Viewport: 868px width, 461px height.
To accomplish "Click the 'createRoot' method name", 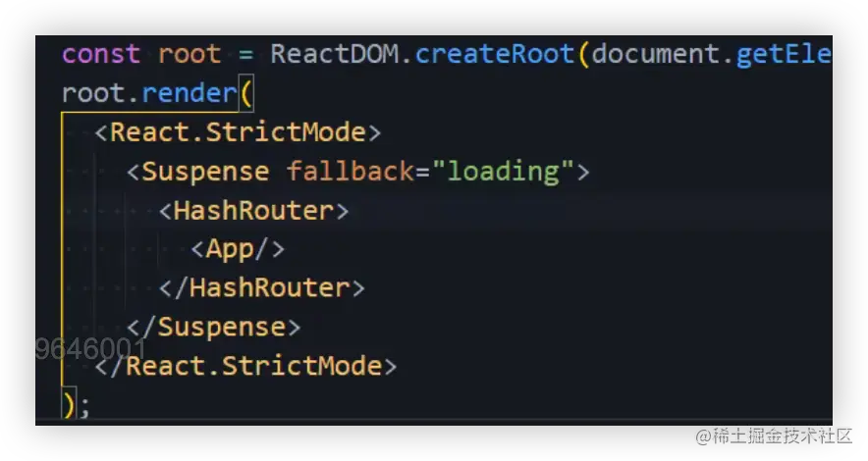I will tap(494, 54).
